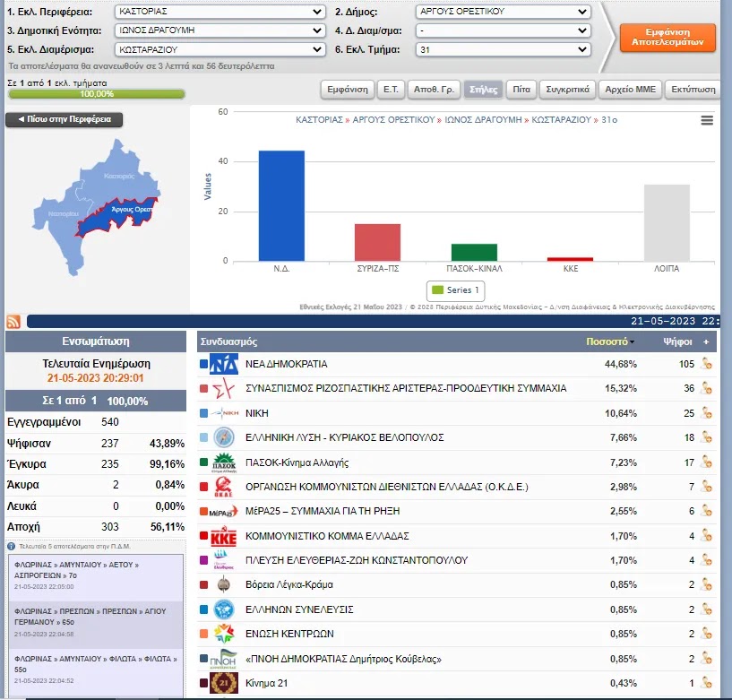Click the blue swatch beside ΝΕΑ ΔΗΜΟΚΡΑΤΙΑ
The image size is (732, 700).
(x=203, y=364)
